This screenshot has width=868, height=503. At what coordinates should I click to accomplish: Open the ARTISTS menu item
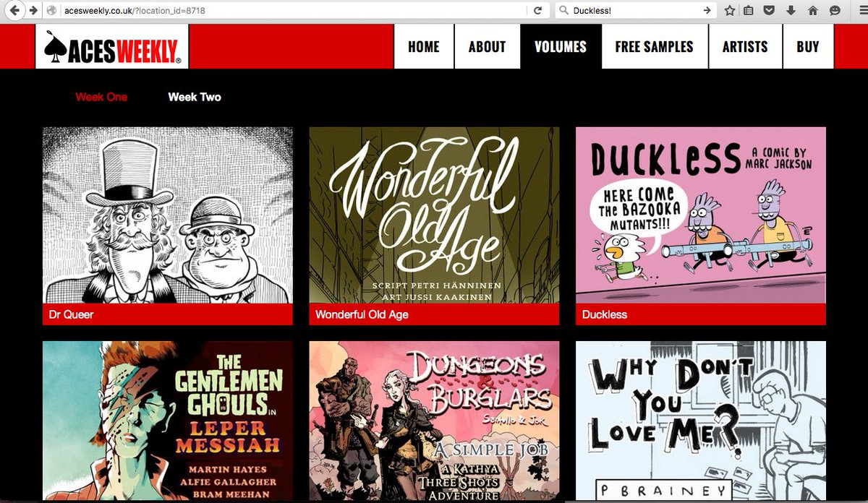tap(745, 47)
